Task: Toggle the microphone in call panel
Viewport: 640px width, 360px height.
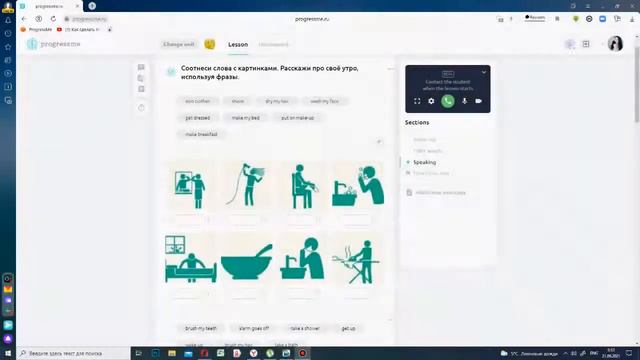Action: [464, 101]
